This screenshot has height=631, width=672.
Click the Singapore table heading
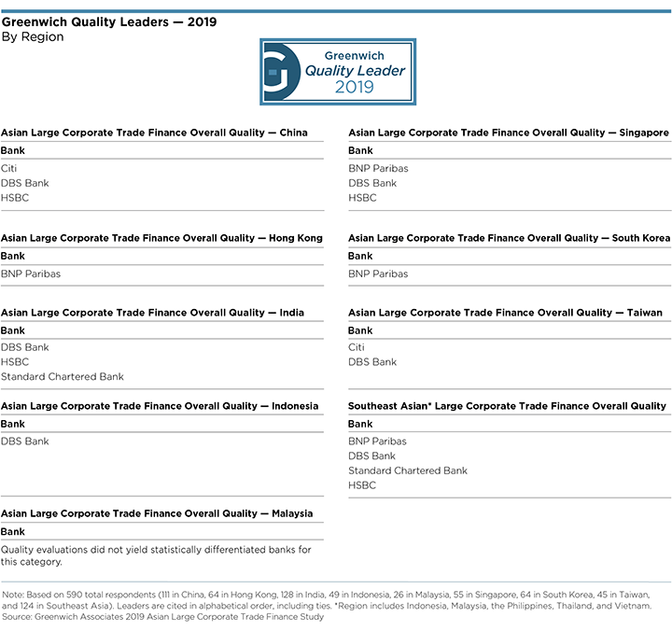509,133
